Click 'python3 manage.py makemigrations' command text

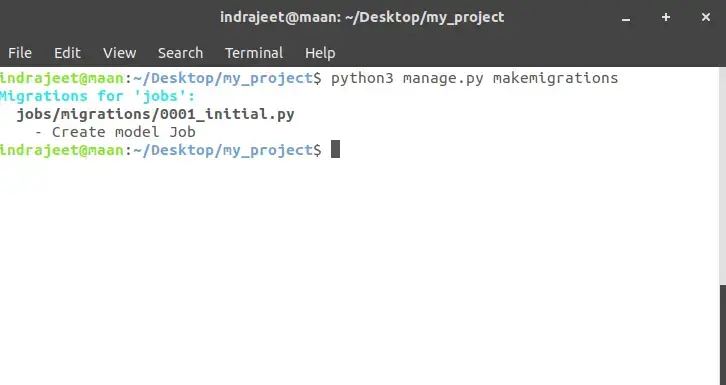(474, 78)
